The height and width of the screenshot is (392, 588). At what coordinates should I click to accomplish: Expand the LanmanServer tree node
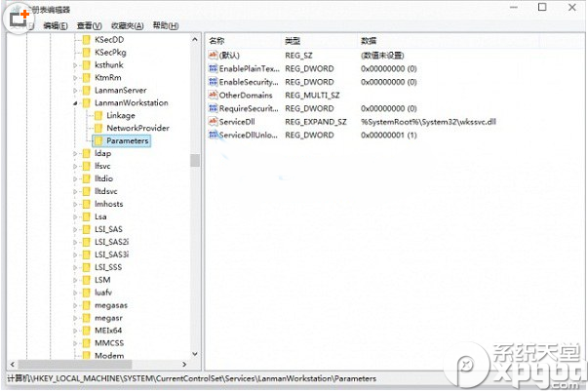point(75,91)
